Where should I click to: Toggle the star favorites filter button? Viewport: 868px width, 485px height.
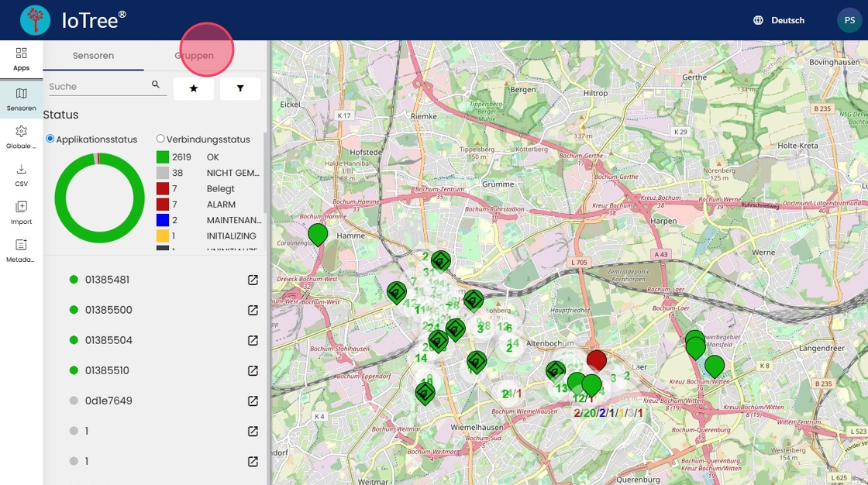point(194,88)
